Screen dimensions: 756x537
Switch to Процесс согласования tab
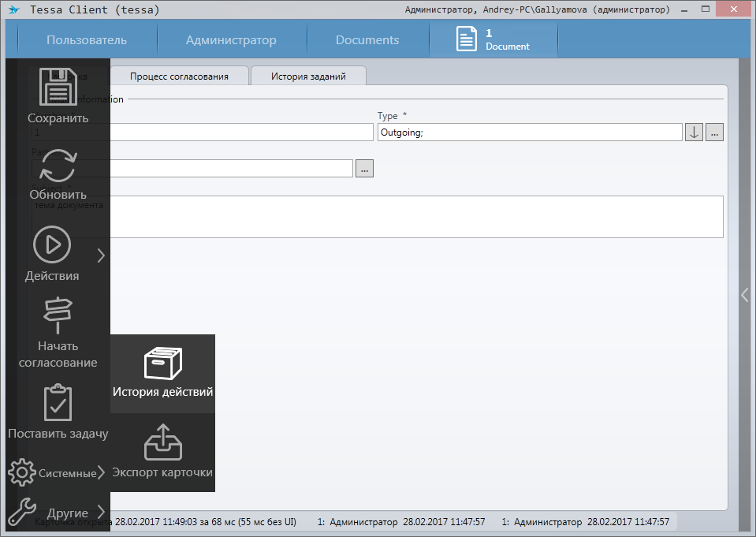tap(179, 76)
